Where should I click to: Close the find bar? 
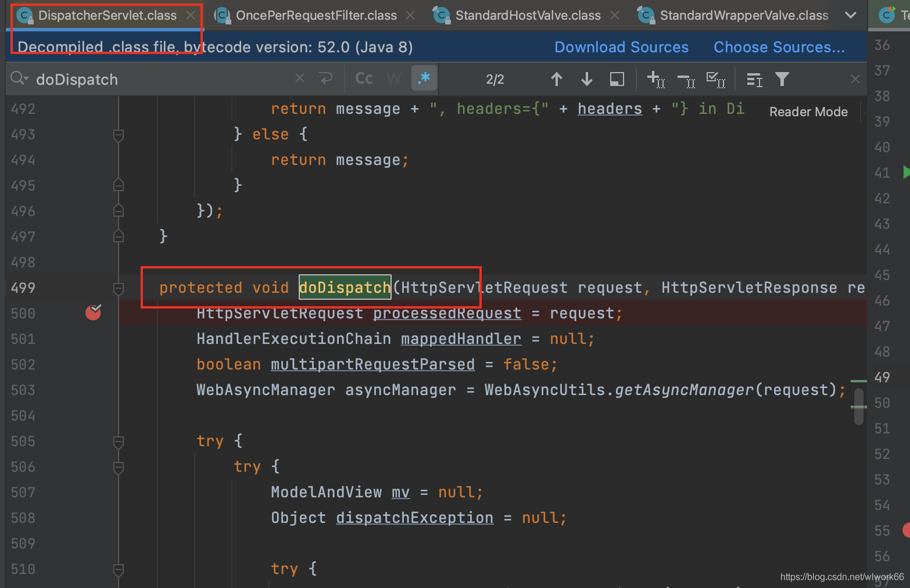tap(855, 78)
